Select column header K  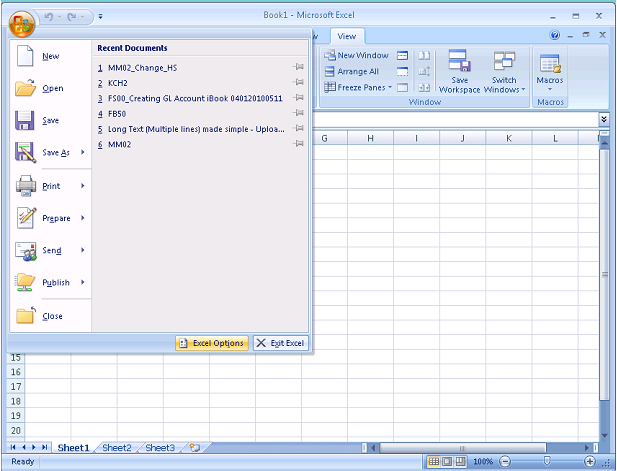pyautogui.click(x=509, y=138)
